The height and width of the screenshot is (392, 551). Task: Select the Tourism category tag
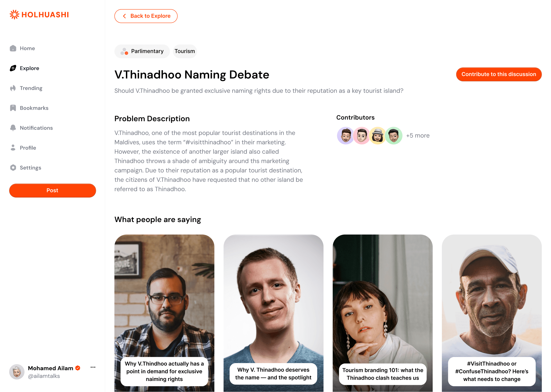185,51
